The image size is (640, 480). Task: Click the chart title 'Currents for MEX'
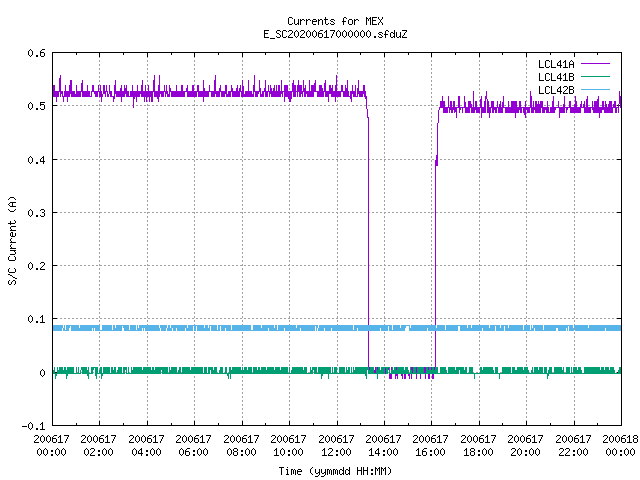[x=335, y=21]
